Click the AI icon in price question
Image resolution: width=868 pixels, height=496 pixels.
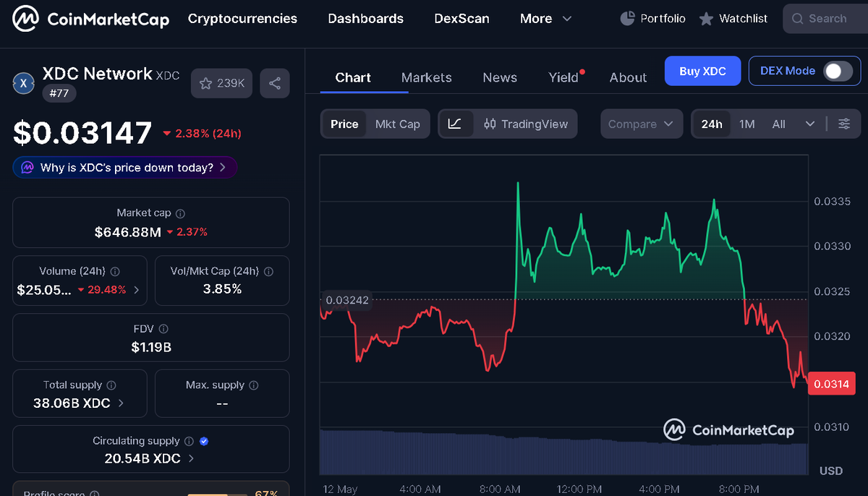coord(27,168)
